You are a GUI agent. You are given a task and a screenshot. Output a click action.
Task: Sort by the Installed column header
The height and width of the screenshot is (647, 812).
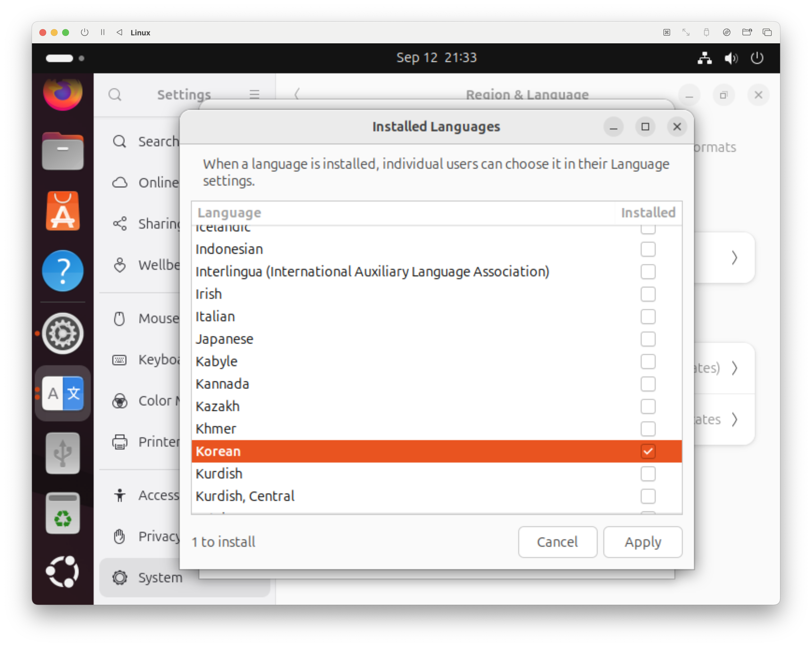(648, 213)
